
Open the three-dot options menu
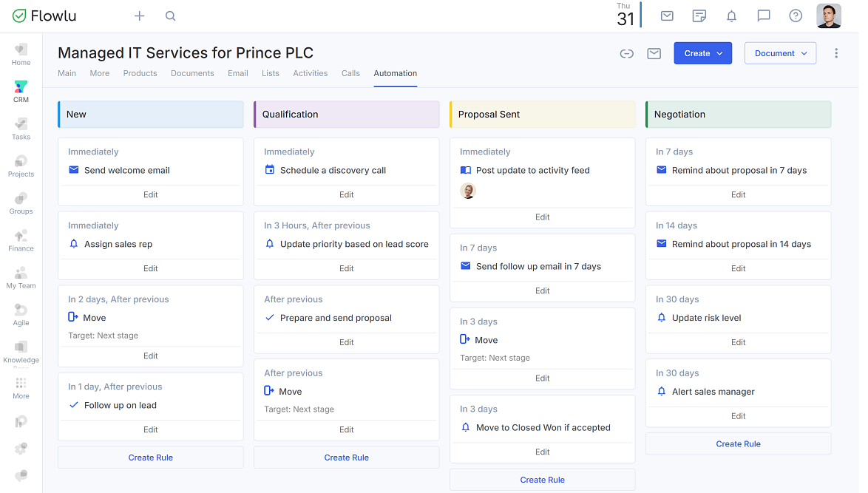836,53
